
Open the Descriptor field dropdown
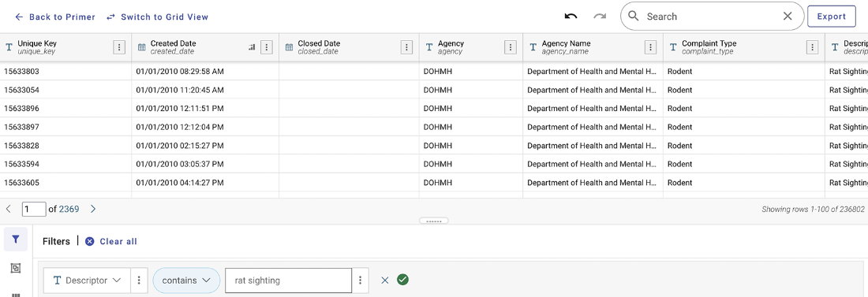click(x=87, y=280)
